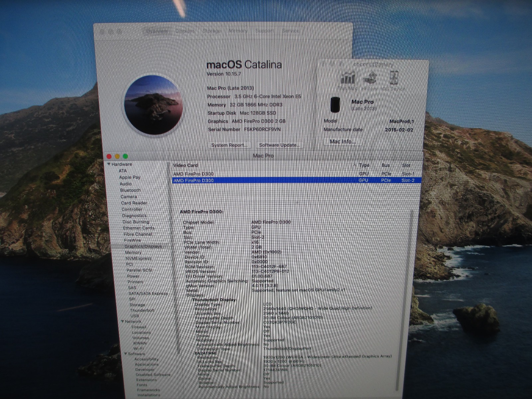The height and width of the screenshot is (399, 532).
Task: Sort the video card list by Bus
Action: point(386,165)
